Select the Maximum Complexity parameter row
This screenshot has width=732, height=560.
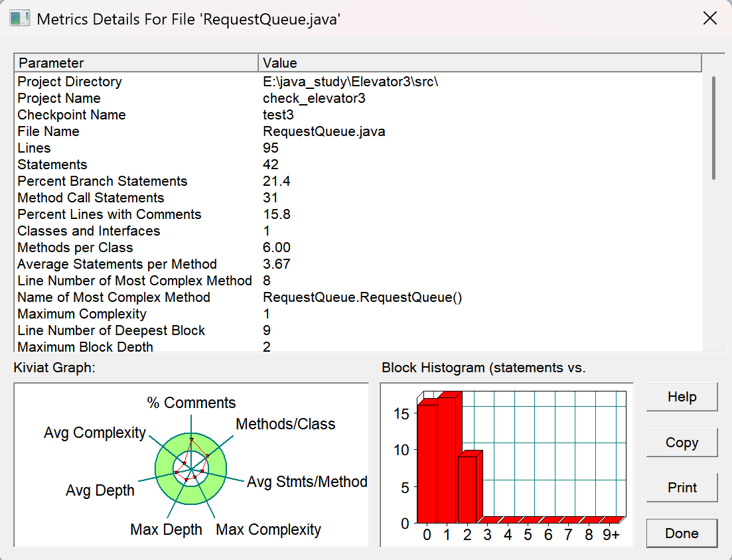pos(358,314)
